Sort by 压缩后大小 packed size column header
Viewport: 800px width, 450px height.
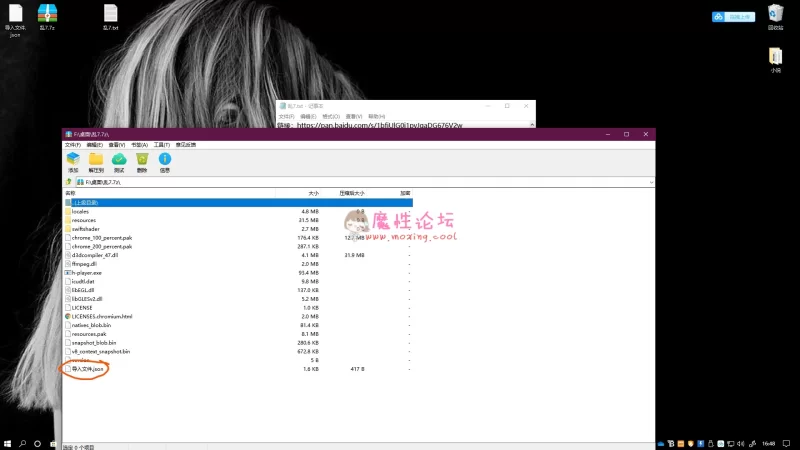click(352, 193)
